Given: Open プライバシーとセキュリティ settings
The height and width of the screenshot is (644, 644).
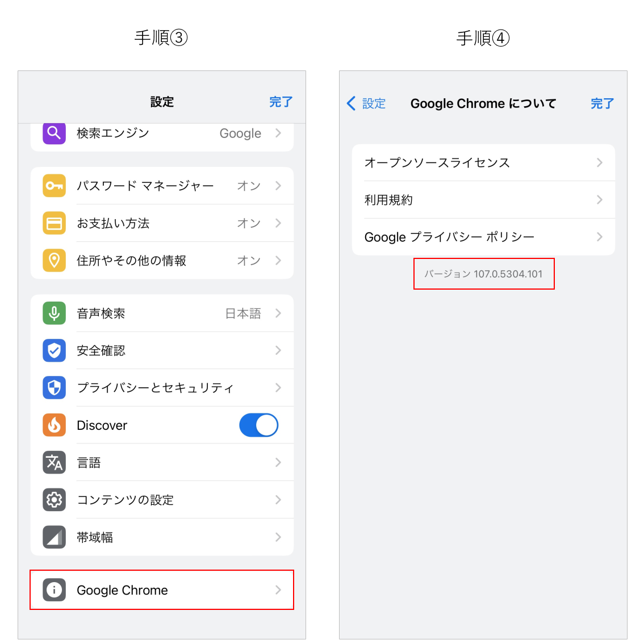Looking at the screenshot, I should click(x=162, y=388).
